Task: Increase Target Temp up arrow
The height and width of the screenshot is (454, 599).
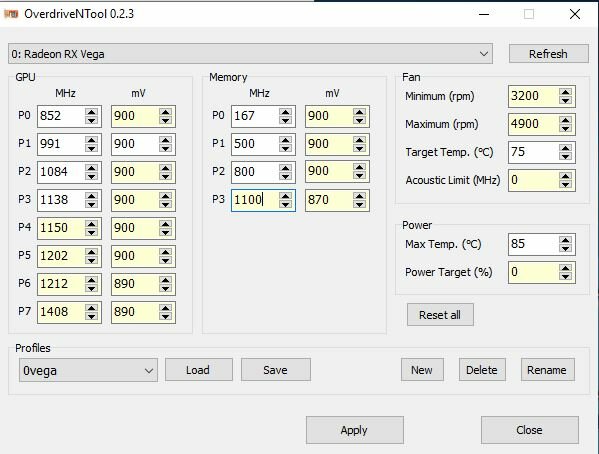Action: pos(565,148)
